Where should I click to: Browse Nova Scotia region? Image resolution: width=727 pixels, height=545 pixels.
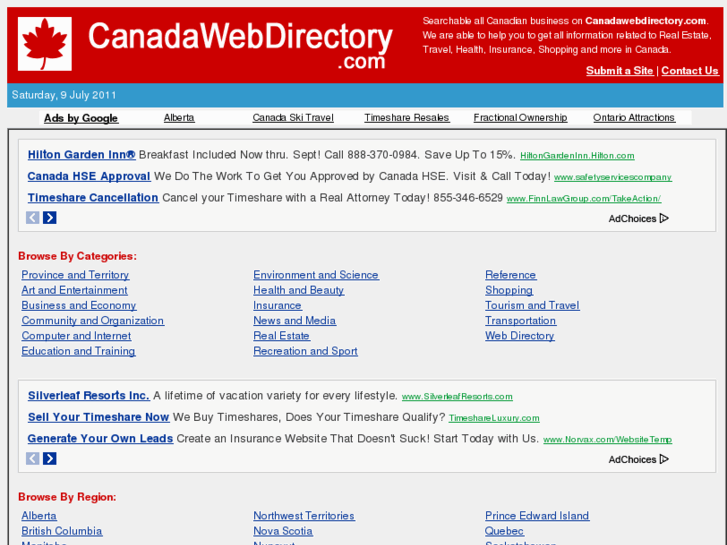pyautogui.click(x=283, y=531)
